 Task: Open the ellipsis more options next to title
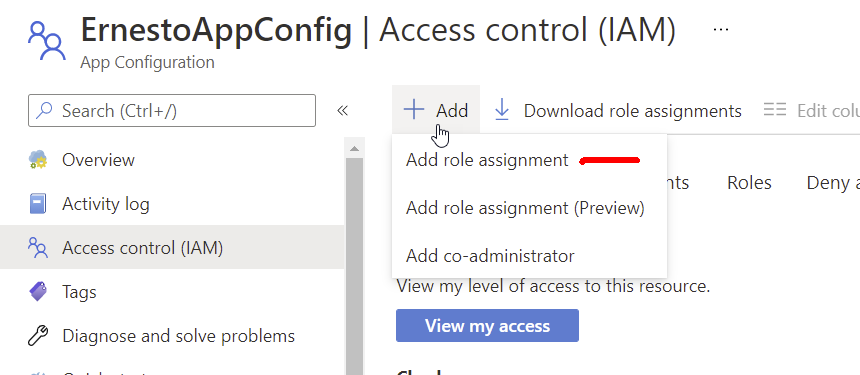(x=721, y=29)
